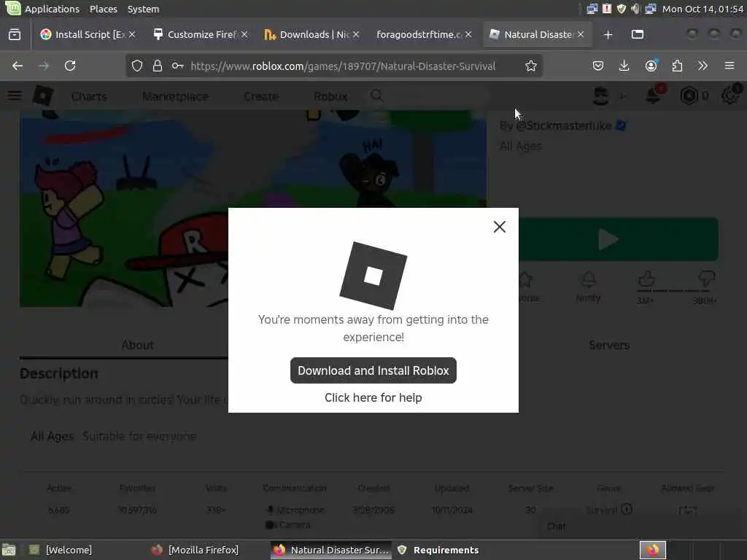This screenshot has width=747, height=560.
Task: List all tabs button in tab bar
Action: (638, 35)
